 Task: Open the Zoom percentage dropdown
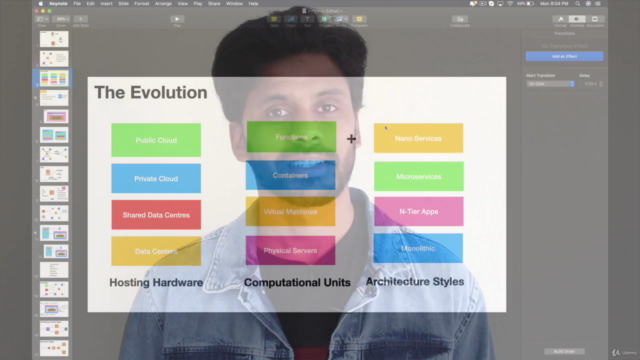61,19
